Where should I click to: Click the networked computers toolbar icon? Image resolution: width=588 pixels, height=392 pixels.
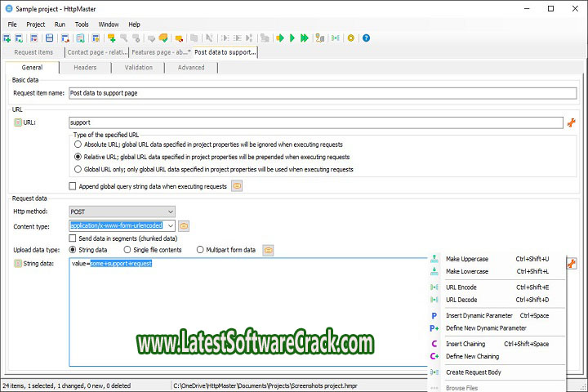(320, 38)
